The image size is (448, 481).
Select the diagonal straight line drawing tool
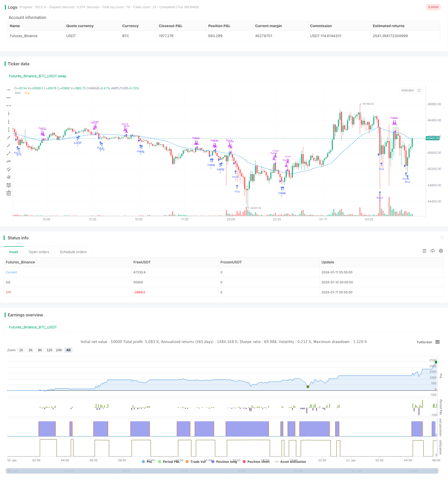(9, 137)
